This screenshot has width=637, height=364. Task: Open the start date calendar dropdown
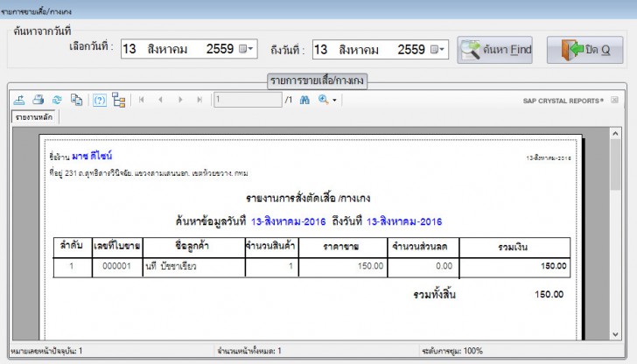246,49
